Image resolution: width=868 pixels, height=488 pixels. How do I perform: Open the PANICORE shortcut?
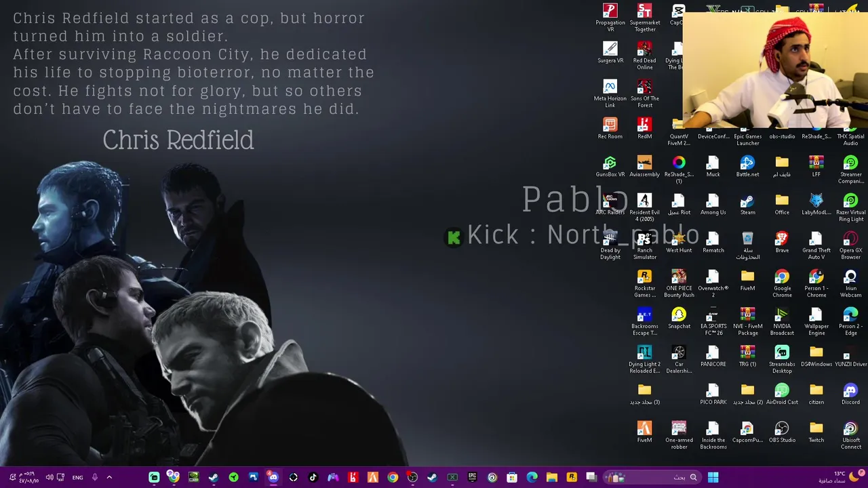tap(713, 356)
